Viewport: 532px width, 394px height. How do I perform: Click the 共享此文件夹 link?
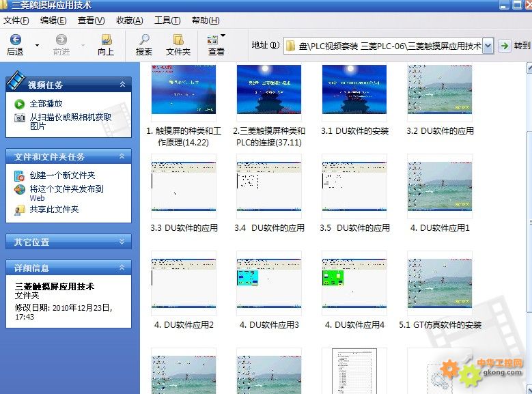(54, 210)
